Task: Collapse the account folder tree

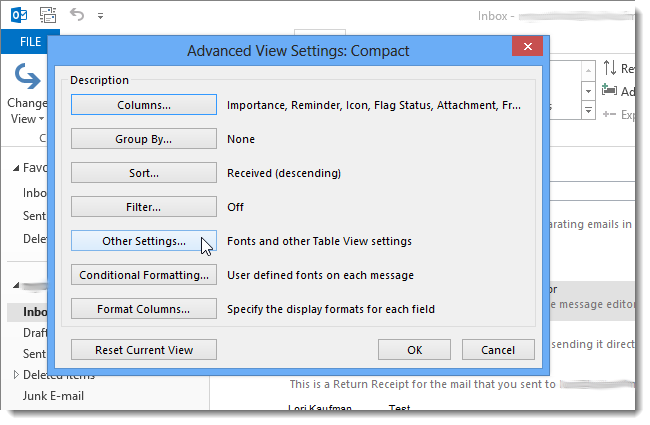Action: 16,285
